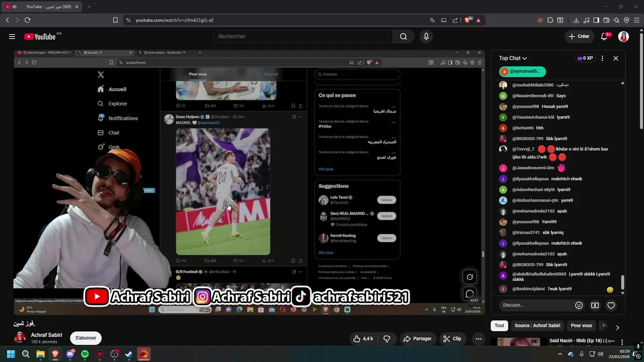Open Spotify from the taskbar
Viewport: 644px width, 362px height.
coord(85,354)
